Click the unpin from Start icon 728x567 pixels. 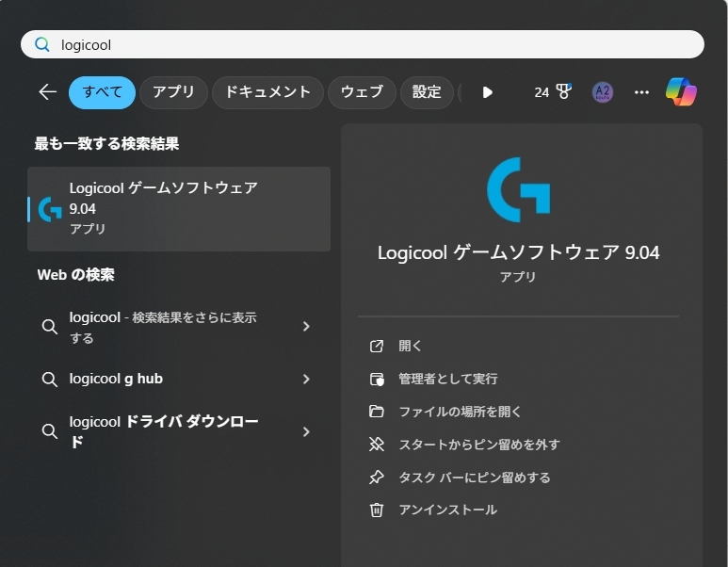point(376,445)
